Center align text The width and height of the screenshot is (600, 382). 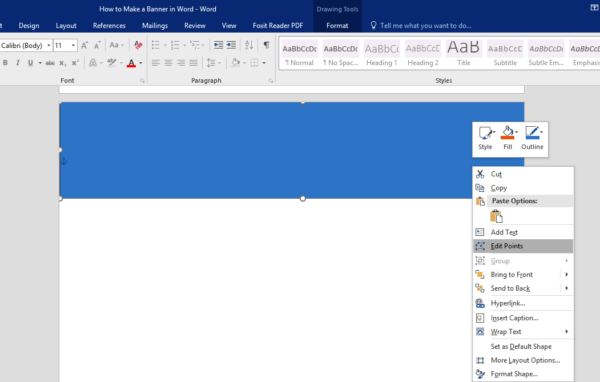pos(168,63)
